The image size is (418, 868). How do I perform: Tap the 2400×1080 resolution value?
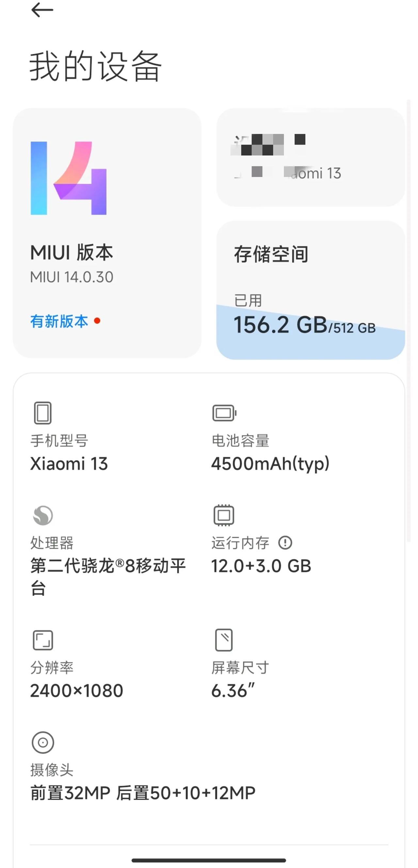coord(77,691)
